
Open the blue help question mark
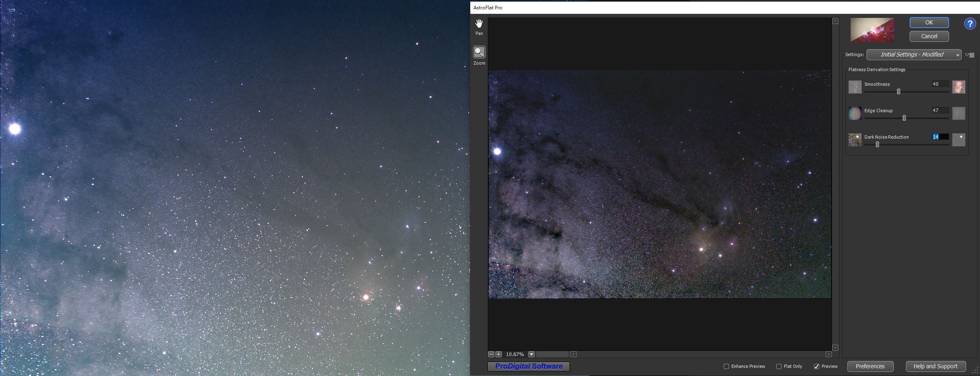click(x=970, y=24)
